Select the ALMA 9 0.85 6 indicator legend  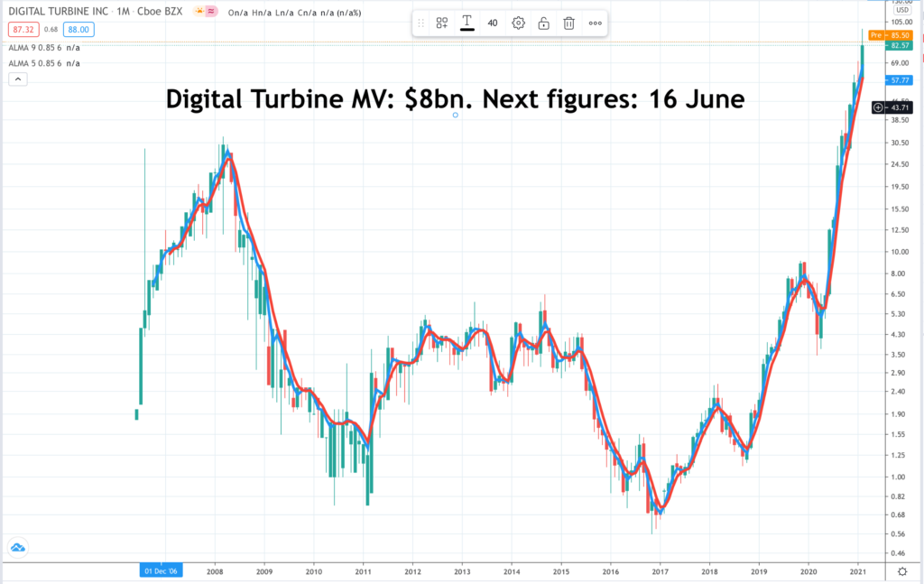pos(44,48)
